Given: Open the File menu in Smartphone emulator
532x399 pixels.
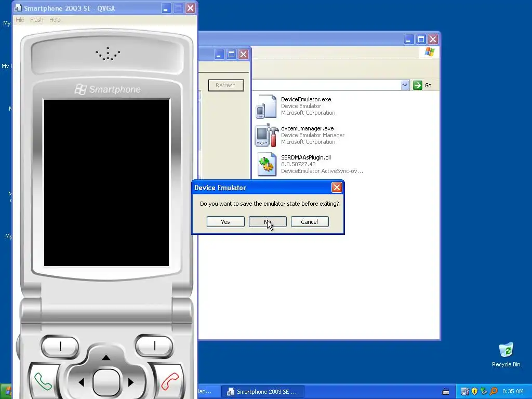Looking at the screenshot, I should [x=20, y=20].
